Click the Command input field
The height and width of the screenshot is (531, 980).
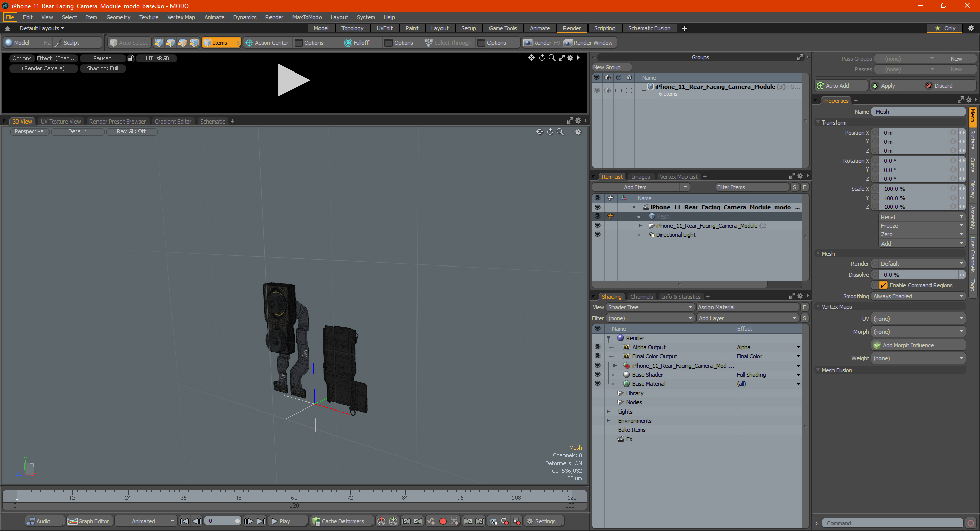click(x=892, y=523)
